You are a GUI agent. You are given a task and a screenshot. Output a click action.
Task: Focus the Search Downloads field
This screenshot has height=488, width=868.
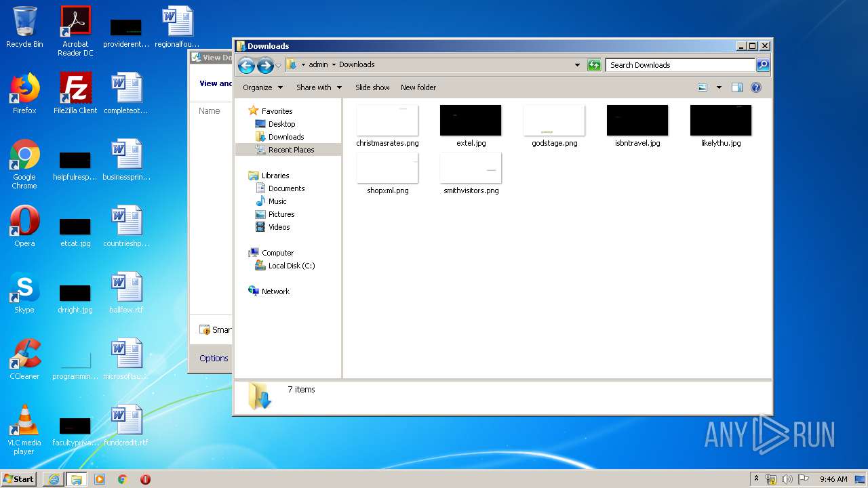pos(680,65)
